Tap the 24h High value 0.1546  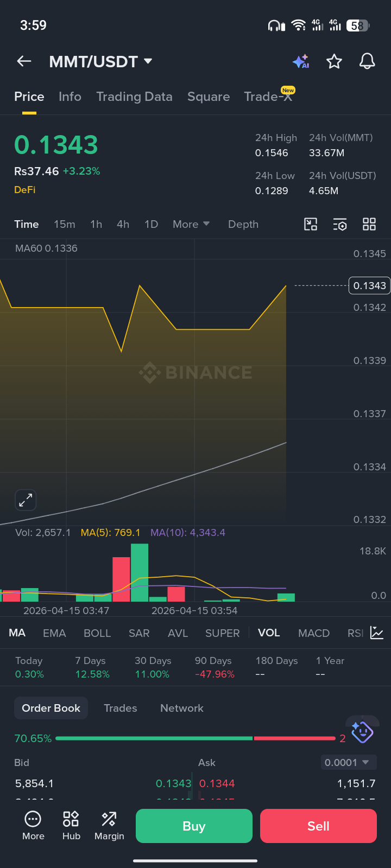click(272, 153)
